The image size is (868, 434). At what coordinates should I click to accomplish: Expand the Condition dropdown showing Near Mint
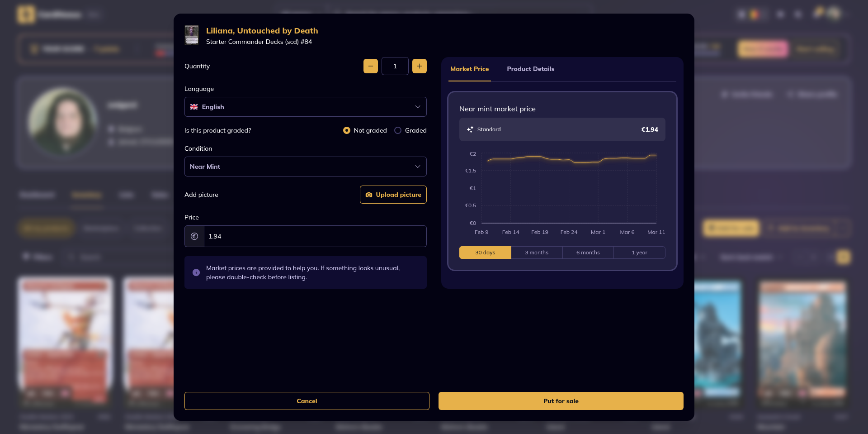click(x=305, y=167)
